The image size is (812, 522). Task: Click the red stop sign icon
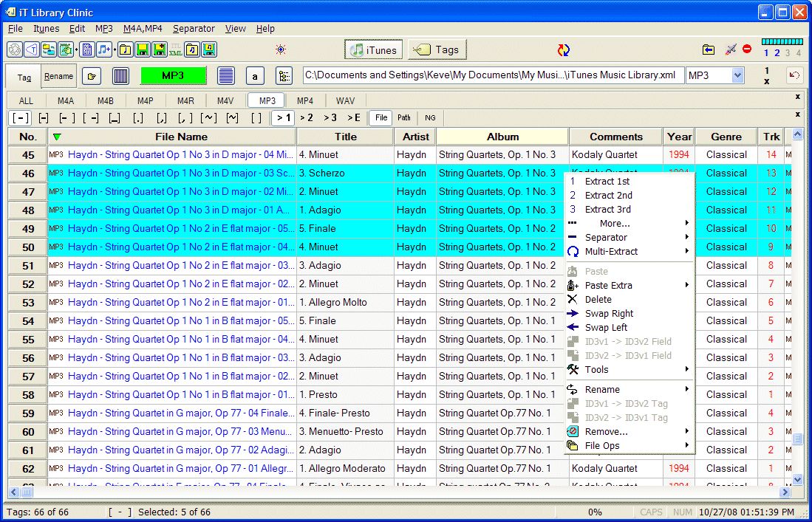(747, 49)
